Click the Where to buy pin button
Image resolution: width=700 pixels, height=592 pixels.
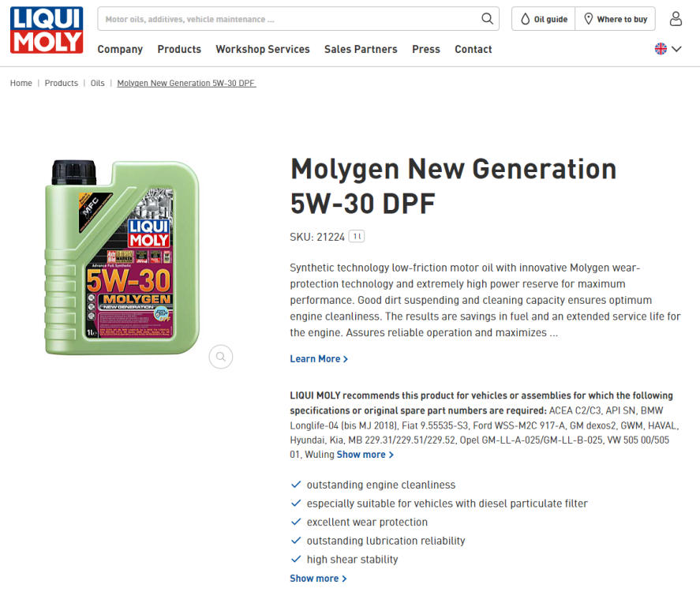click(x=616, y=19)
